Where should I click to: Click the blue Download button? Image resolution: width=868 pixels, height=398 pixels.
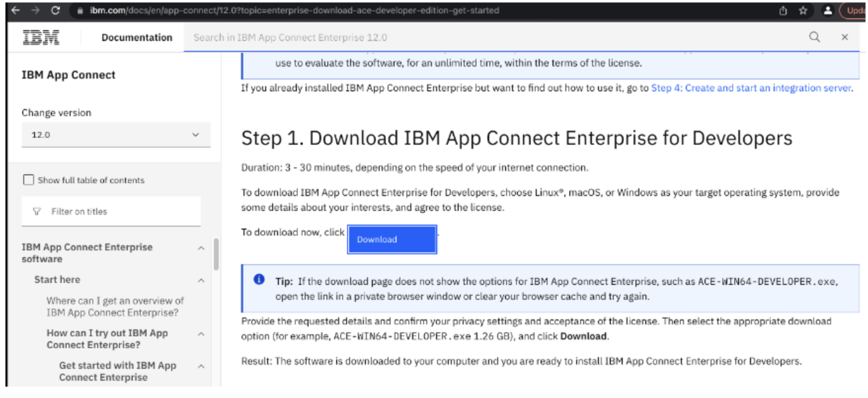point(392,239)
